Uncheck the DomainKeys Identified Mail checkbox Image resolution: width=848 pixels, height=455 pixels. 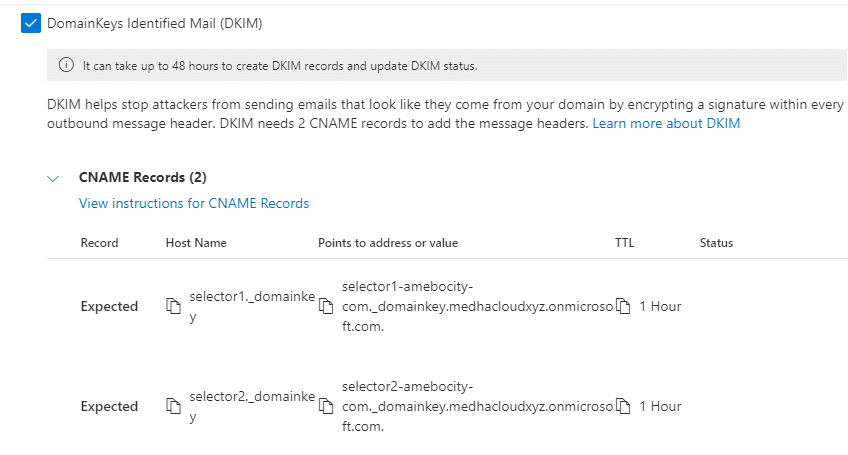[30, 23]
